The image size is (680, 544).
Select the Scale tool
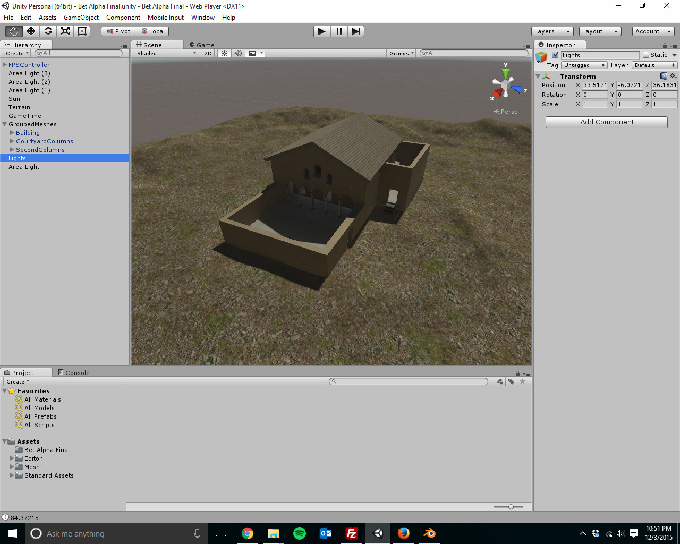[x=65, y=31]
